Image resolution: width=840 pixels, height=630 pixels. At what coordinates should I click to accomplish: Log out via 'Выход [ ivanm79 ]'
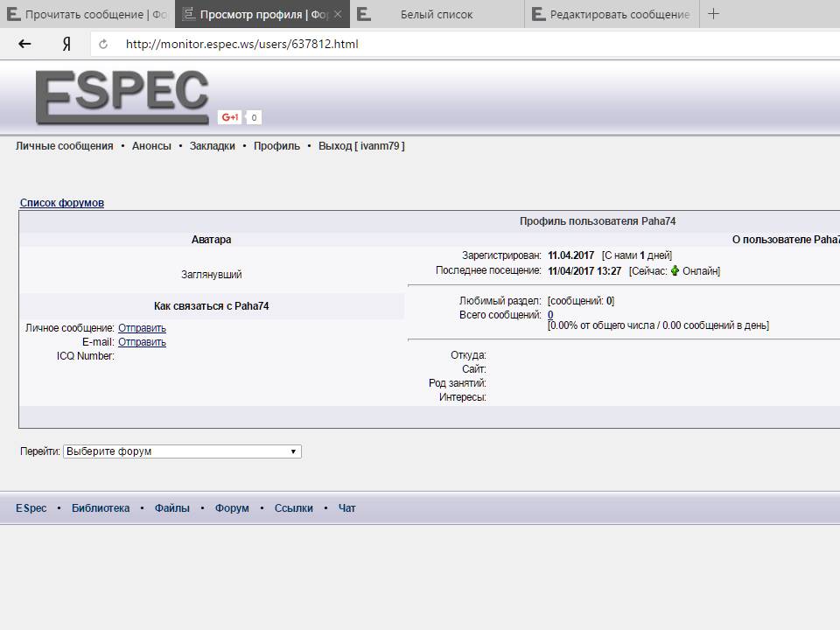pos(361,146)
